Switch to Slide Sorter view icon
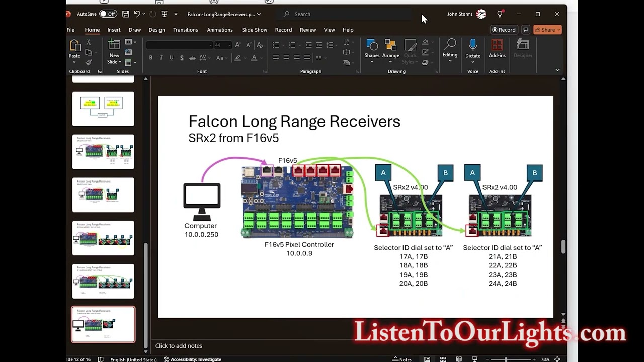 (x=443, y=359)
